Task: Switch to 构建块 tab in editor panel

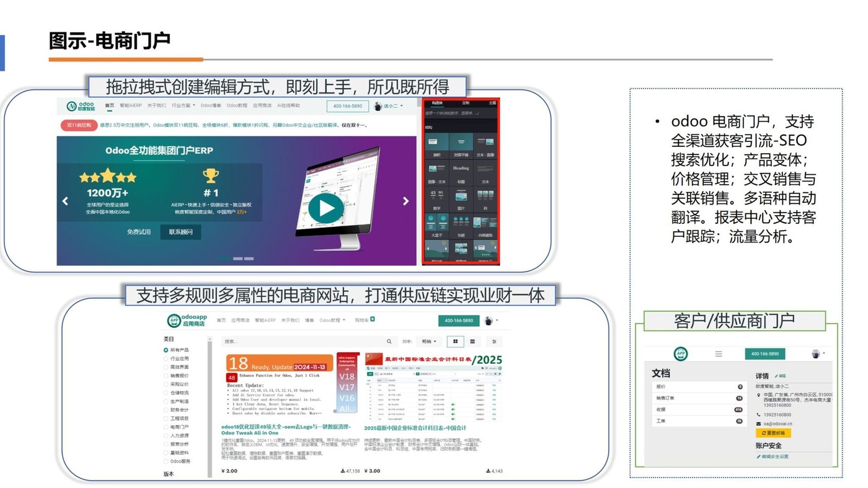Action: click(x=437, y=103)
